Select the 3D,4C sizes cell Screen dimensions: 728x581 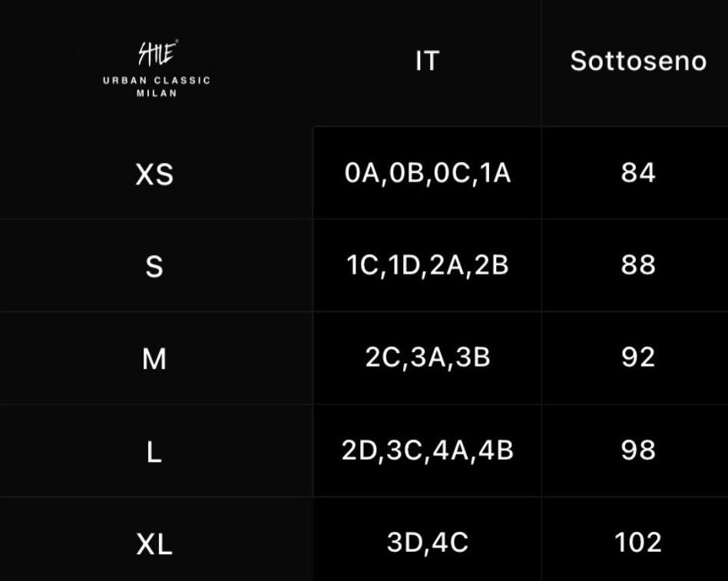427,543
